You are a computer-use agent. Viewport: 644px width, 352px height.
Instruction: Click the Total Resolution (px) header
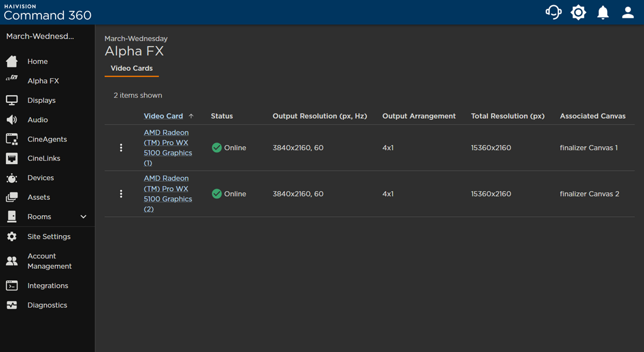508,116
